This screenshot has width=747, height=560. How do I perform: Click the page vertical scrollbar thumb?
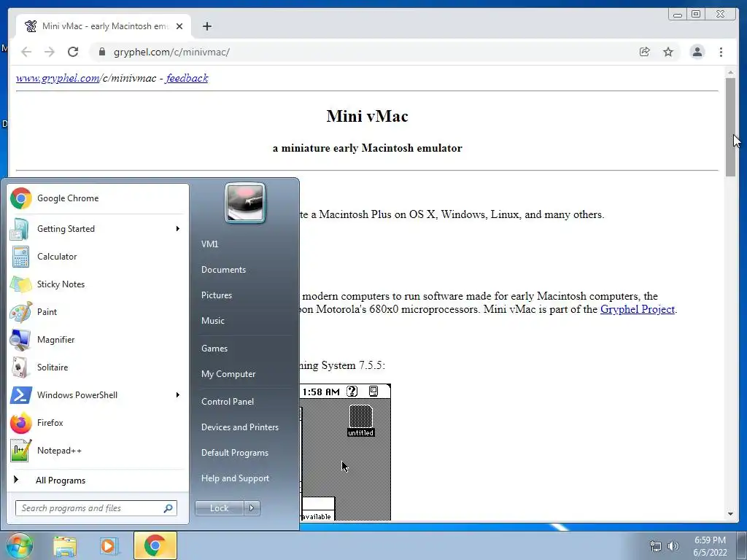click(x=730, y=127)
